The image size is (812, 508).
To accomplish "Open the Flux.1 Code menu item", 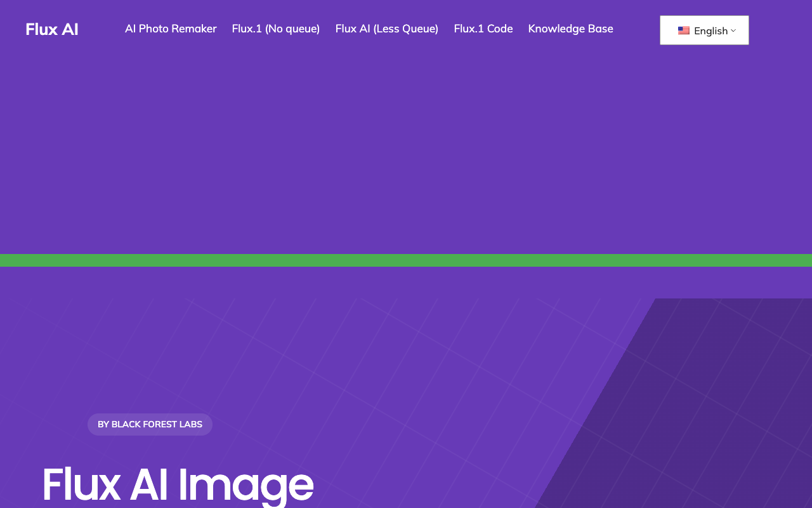I will tap(483, 29).
